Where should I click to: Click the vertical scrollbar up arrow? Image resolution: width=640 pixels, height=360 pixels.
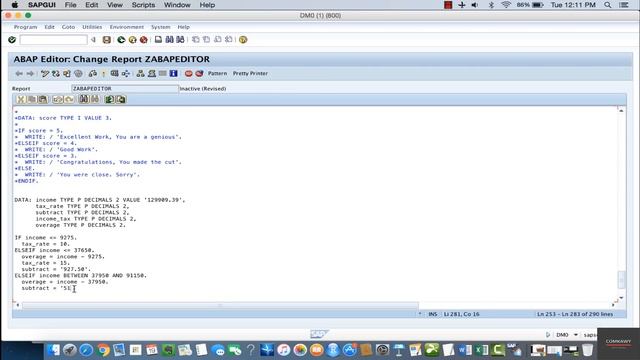pyautogui.click(x=621, y=111)
